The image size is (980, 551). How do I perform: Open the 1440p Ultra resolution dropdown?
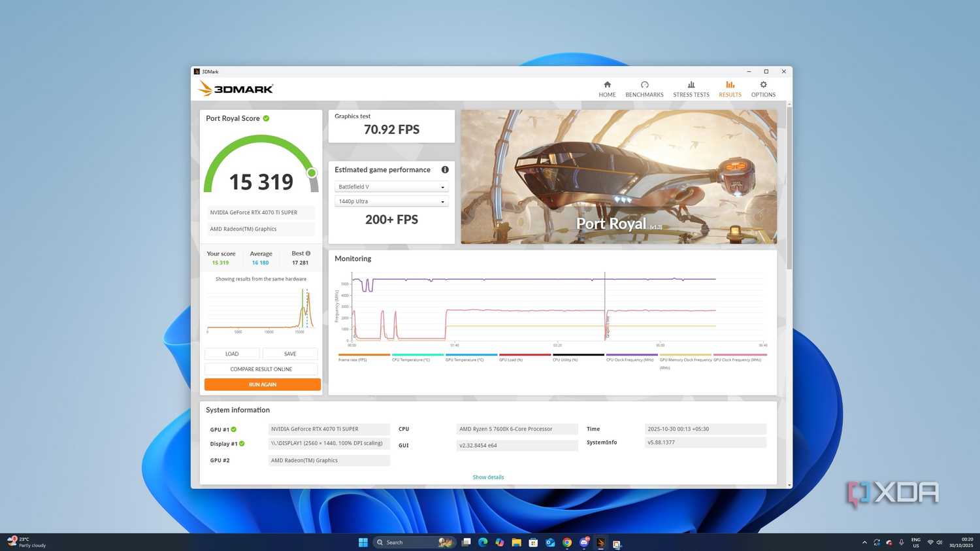click(x=391, y=201)
